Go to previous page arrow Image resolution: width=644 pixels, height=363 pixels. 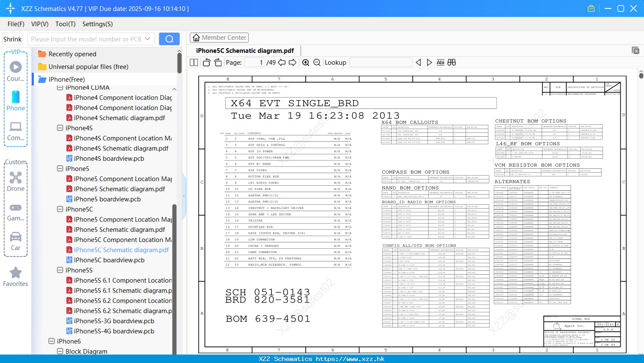point(282,63)
